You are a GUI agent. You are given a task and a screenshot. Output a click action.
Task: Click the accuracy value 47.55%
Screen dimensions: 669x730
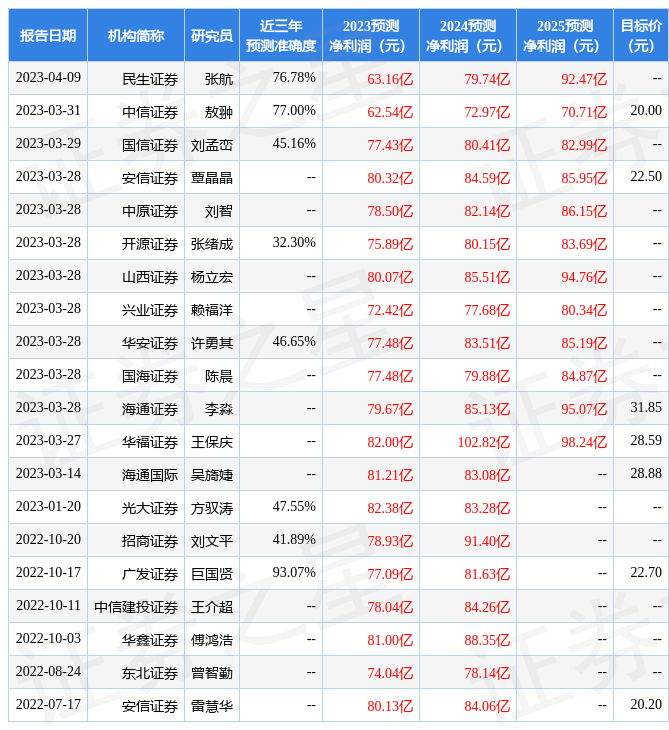(294, 507)
